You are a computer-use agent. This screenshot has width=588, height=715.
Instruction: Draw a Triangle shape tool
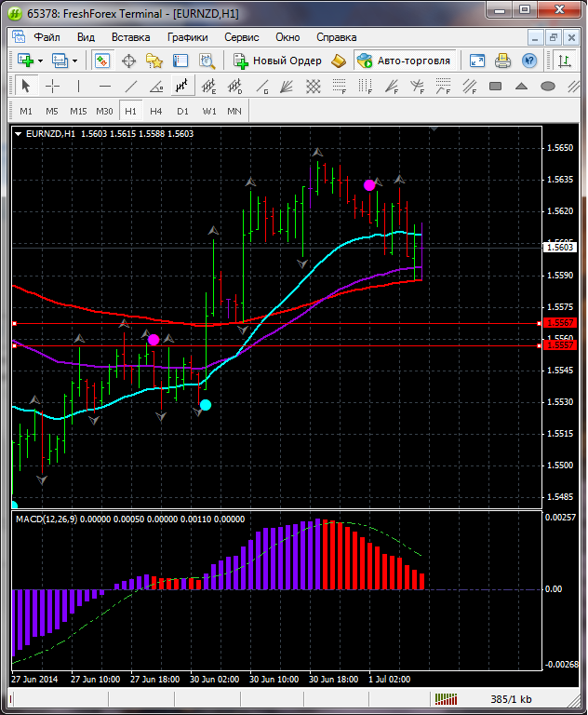tap(521, 86)
